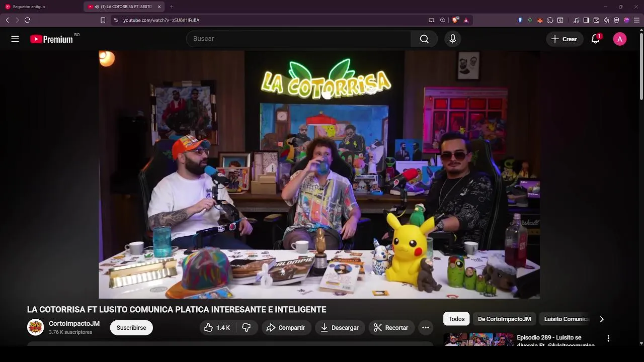
Task: Dislike the video with thumbs down
Action: [x=247, y=328]
